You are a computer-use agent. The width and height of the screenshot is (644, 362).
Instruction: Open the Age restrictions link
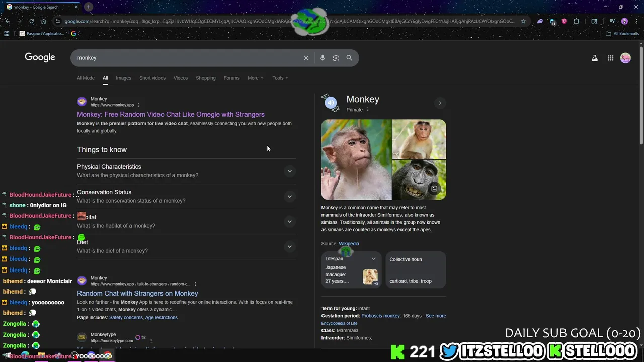[161, 317]
